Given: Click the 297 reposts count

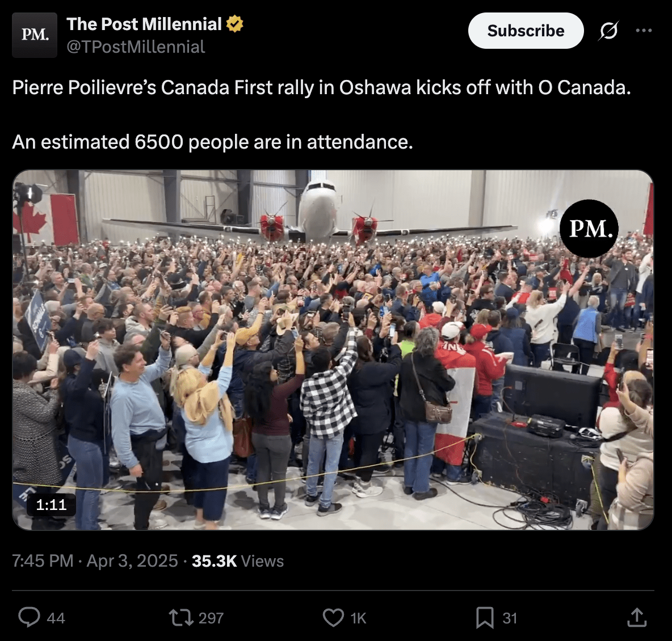Looking at the screenshot, I should (211, 618).
